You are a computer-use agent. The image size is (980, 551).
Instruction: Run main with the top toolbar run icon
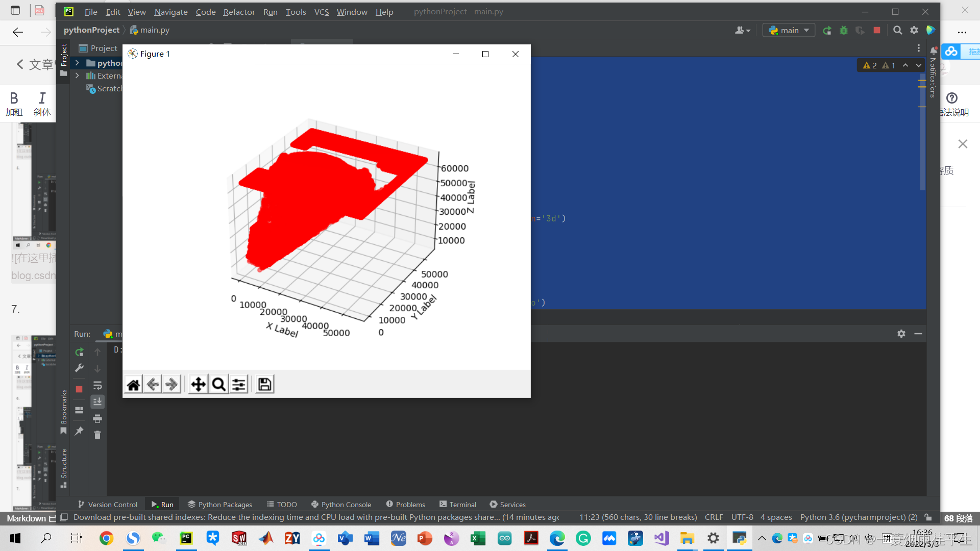(x=827, y=31)
